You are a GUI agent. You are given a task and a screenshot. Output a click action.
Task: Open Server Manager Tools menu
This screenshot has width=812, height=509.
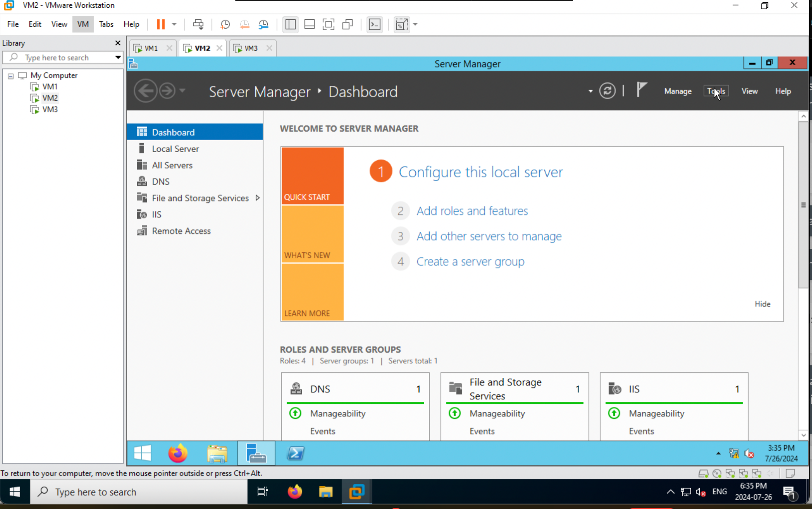coord(716,91)
